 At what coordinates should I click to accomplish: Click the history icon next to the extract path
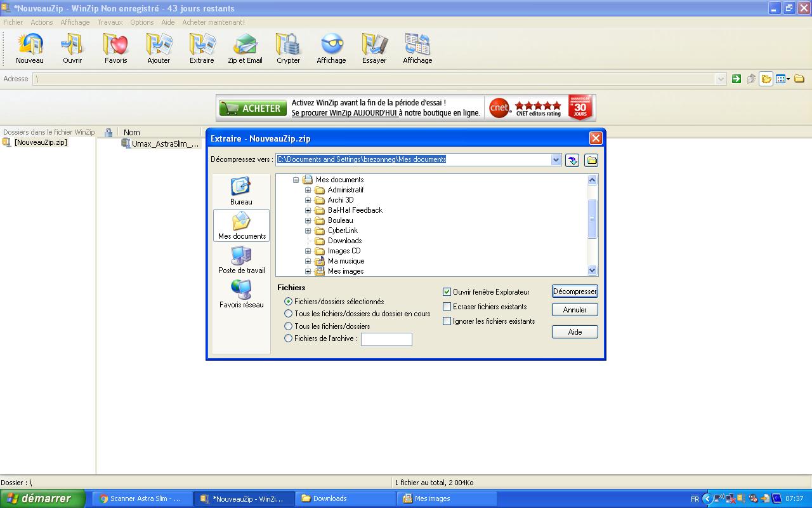[572, 160]
